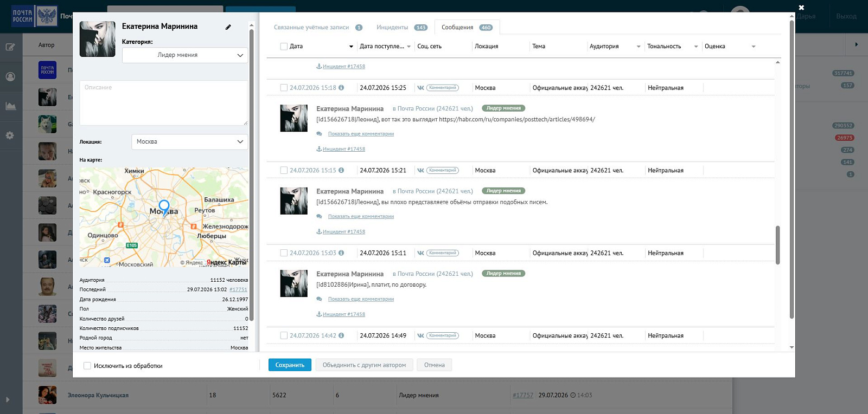Open the Оценка column dropdown arrow
This screenshot has width=868, height=414.
(x=754, y=47)
